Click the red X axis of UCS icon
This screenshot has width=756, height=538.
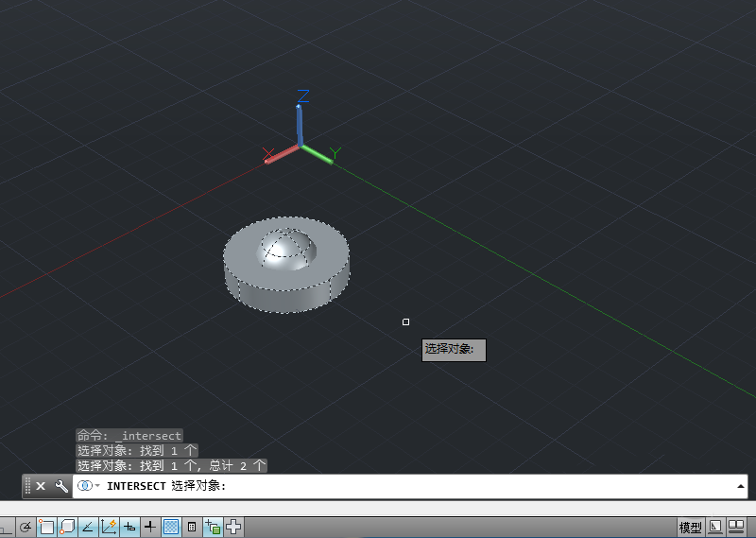[283, 154]
